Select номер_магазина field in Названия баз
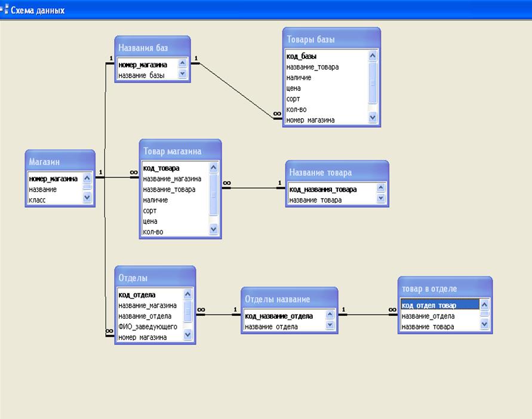The image size is (532, 419). (x=147, y=64)
